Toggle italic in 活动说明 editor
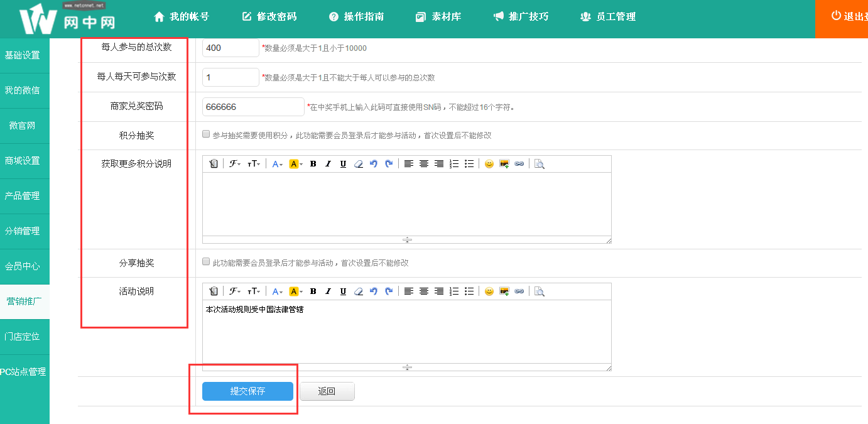Screen dimensions: 868x424 328,291
